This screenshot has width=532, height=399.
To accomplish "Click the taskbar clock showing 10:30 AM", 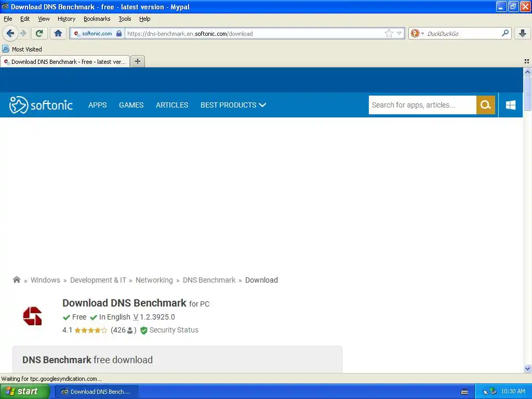I will (513, 392).
